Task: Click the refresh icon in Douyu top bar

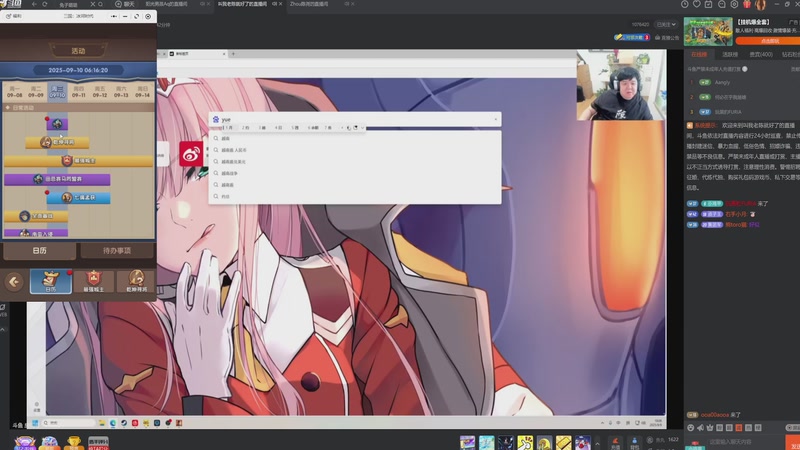Action: 45,4
